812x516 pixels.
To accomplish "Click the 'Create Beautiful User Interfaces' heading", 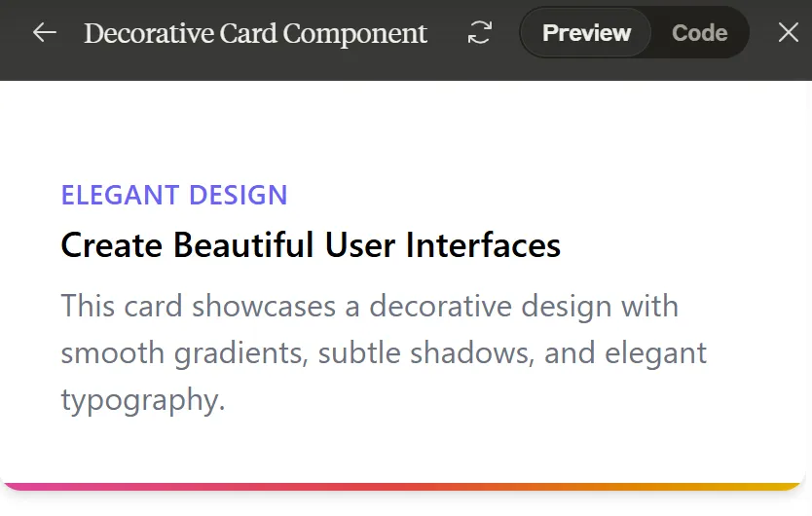I will tap(311, 244).
